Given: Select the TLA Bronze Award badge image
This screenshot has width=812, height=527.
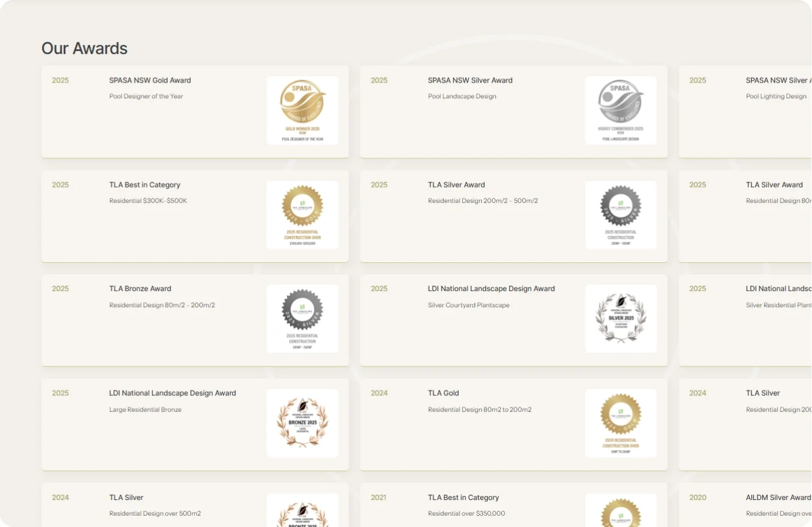Looking at the screenshot, I should (302, 319).
